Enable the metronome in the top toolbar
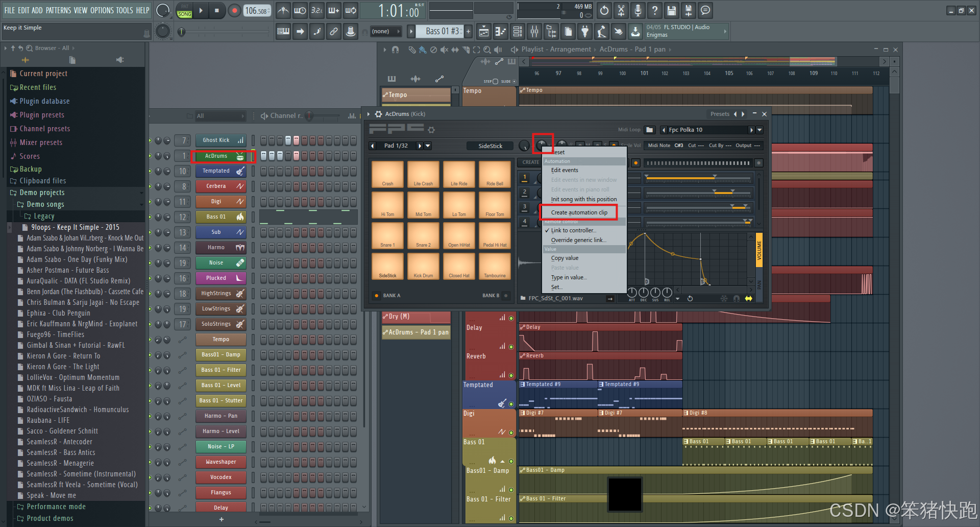The image size is (980, 527). point(283,10)
